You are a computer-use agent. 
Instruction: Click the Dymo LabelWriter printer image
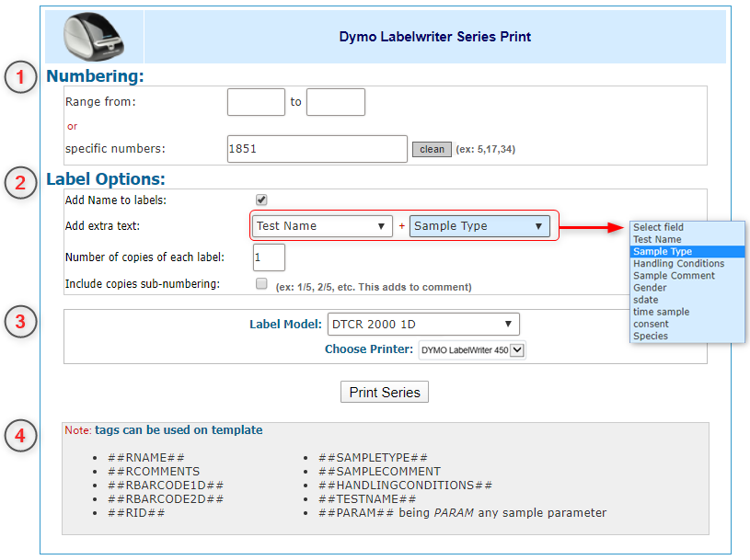tap(94, 37)
